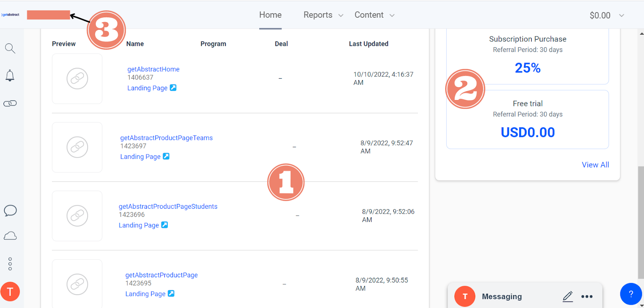
Task: Open external link icon for getAbstractProductPageStudents
Action: click(x=164, y=225)
